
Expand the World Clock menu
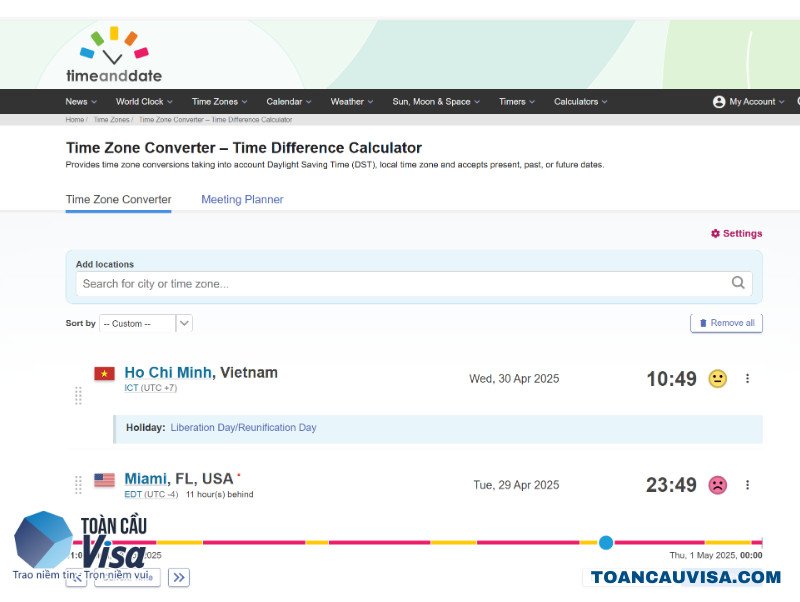coord(144,102)
